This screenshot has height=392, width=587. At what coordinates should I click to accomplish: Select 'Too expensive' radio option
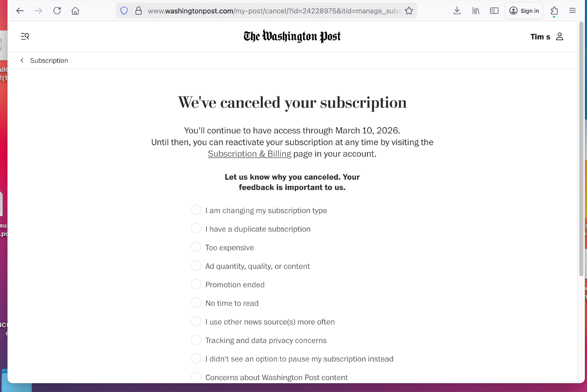(196, 247)
